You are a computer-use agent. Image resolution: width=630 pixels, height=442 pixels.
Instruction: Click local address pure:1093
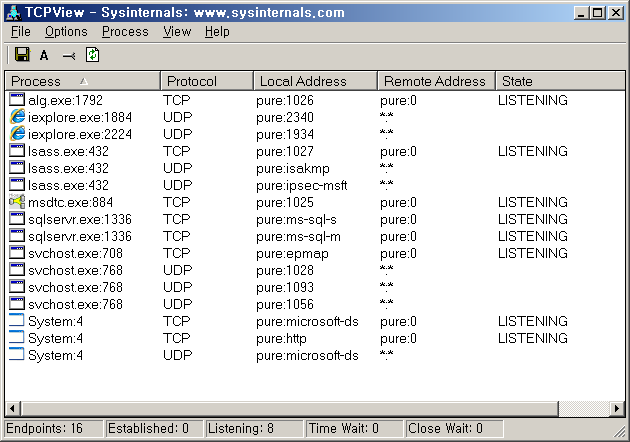(284, 287)
